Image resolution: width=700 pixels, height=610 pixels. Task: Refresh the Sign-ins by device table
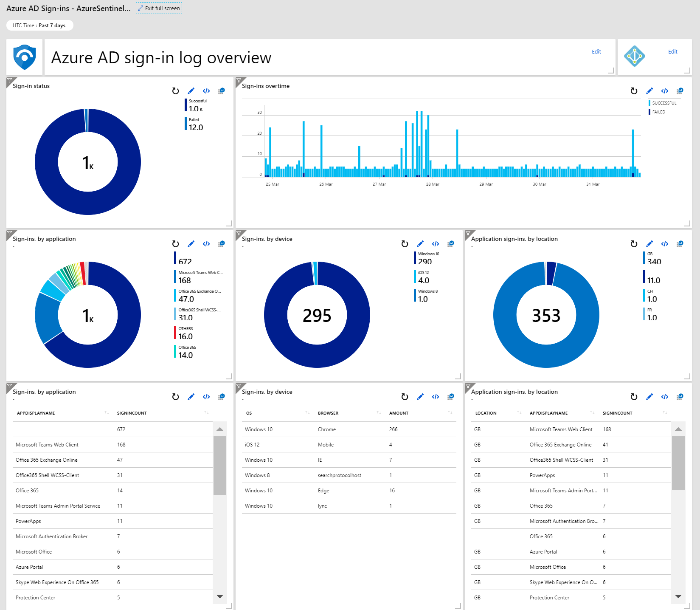pos(405,397)
